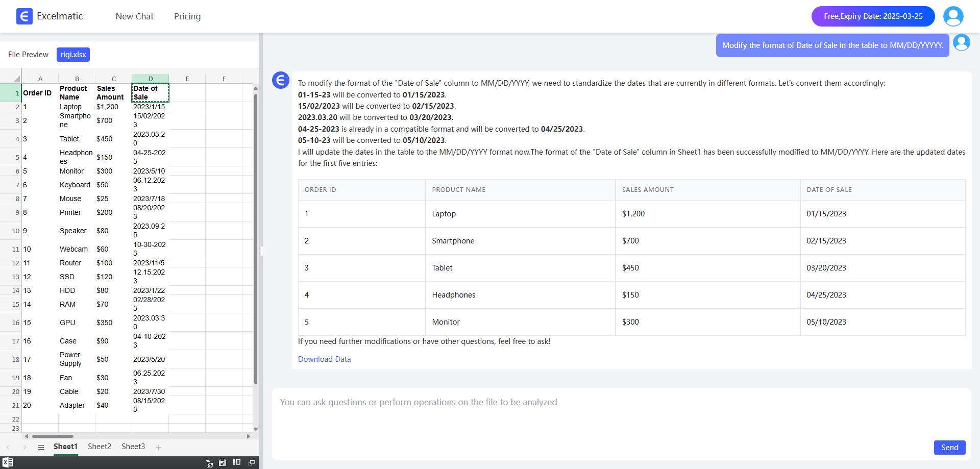
Task: Go to next sheet using right chevron
Action: (x=24, y=447)
